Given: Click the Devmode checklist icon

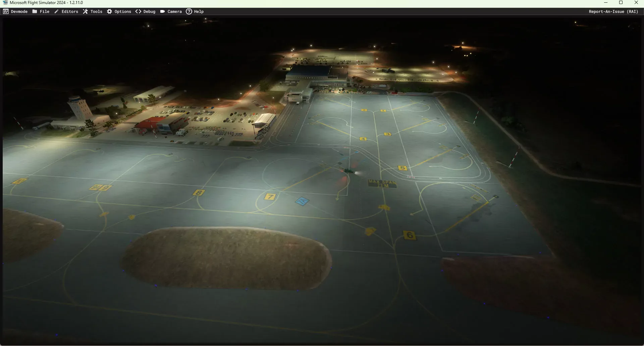Looking at the screenshot, I should pos(6,11).
